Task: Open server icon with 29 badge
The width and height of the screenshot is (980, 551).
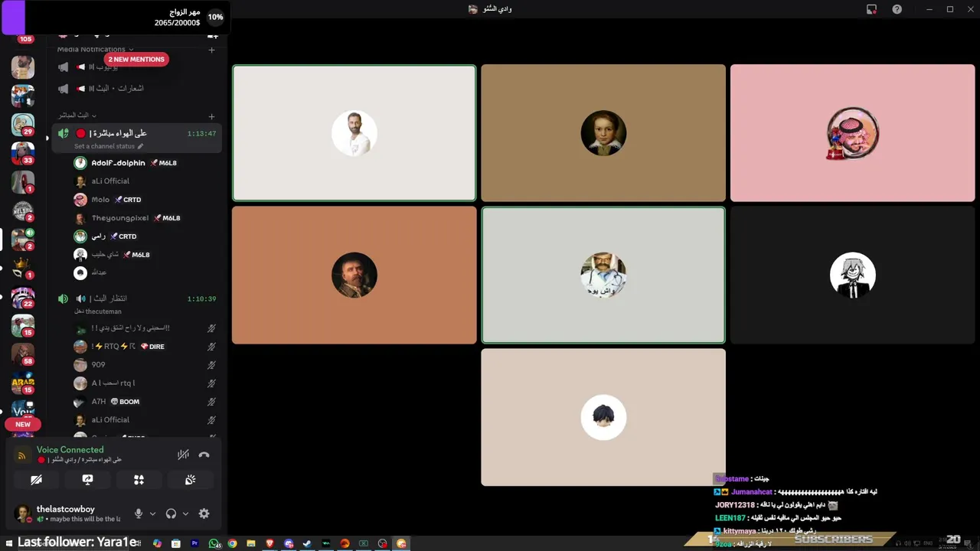Action: click(23, 124)
